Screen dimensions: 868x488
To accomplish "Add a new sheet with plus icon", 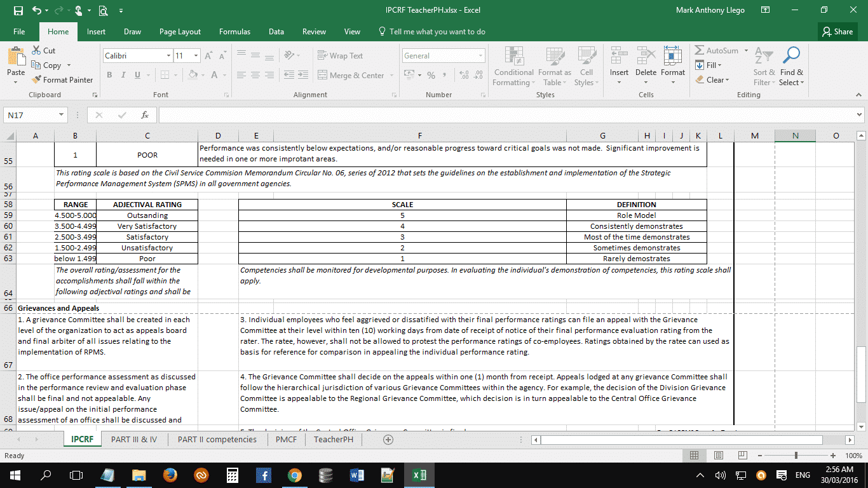I will [388, 439].
